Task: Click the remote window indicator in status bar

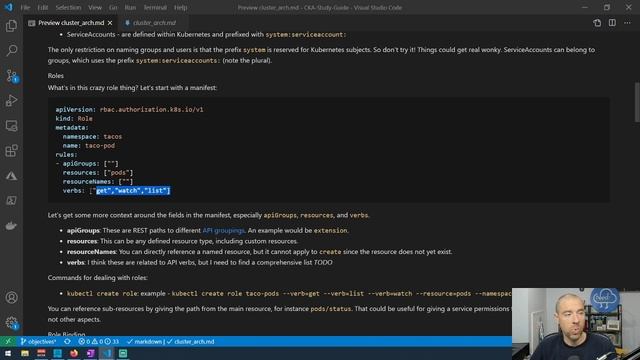Action: coord(8,341)
